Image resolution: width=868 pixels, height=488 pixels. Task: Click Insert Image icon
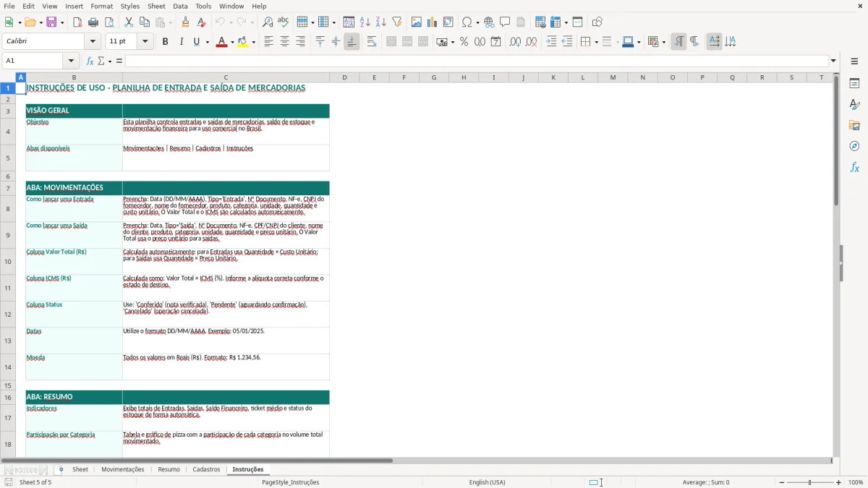click(417, 22)
